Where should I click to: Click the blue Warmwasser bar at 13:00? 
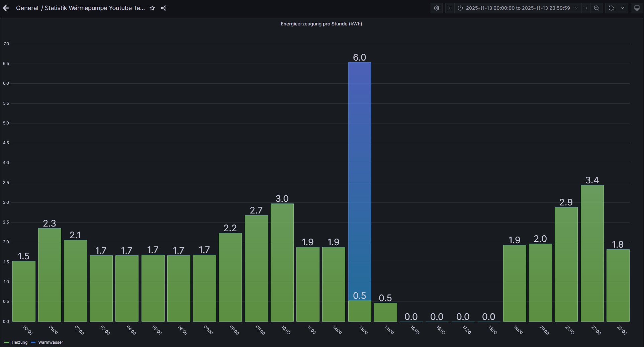point(360,181)
